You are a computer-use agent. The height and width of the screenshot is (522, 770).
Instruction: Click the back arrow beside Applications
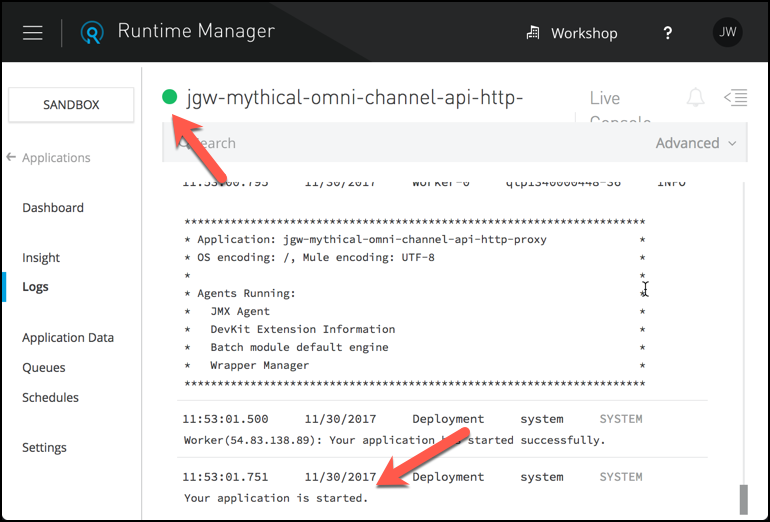tap(11, 157)
